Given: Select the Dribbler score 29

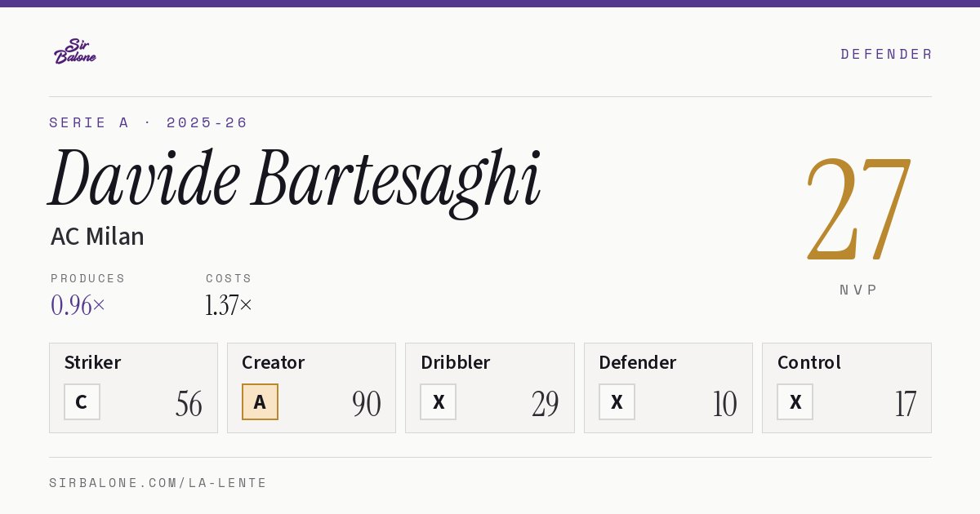Looking at the screenshot, I should pos(545,404).
